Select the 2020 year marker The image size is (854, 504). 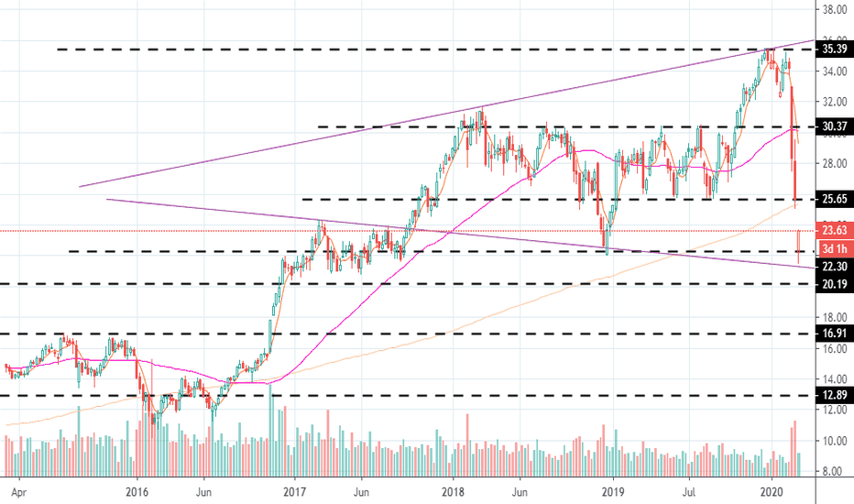772,492
